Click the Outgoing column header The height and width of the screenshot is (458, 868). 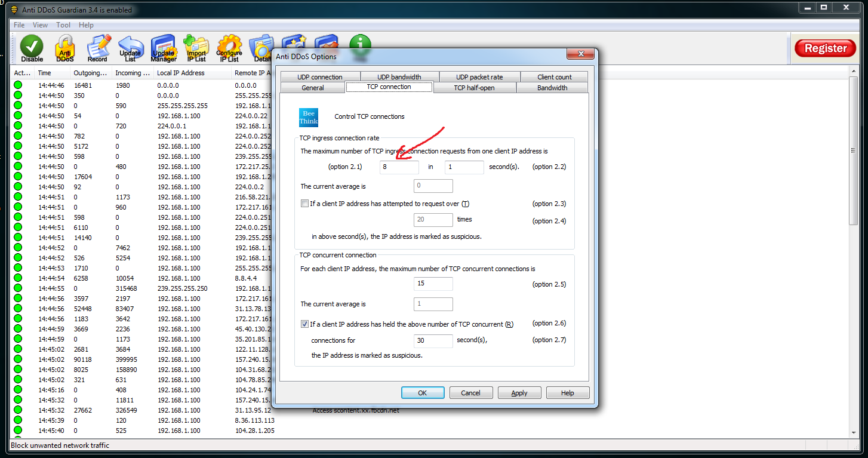point(91,73)
